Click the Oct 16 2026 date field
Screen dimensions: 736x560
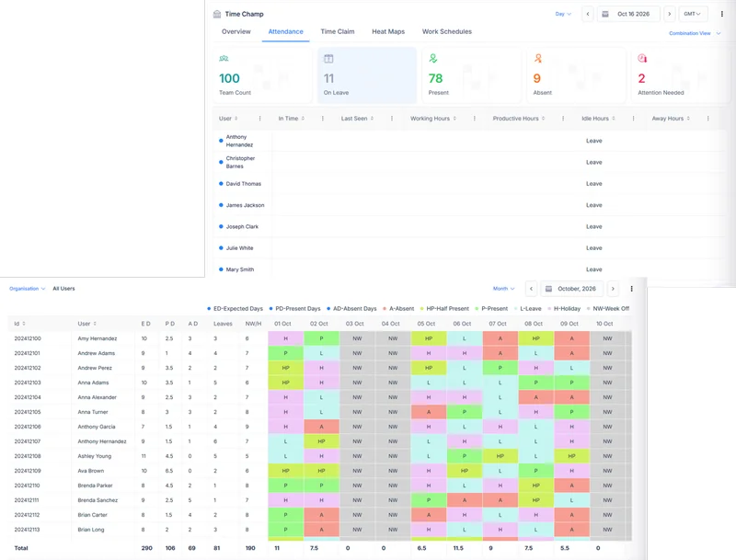pos(628,14)
